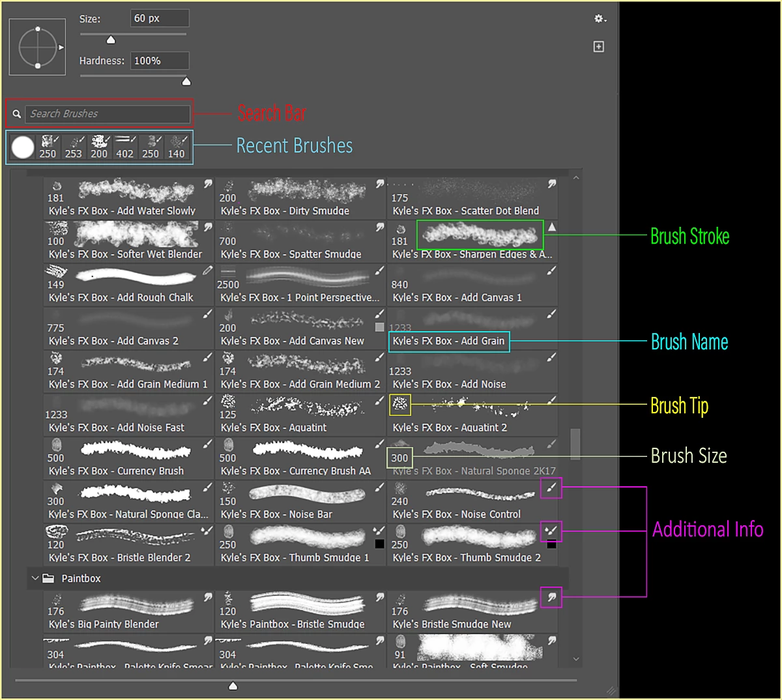Click the brush angle and roundness preview circle
The height and width of the screenshot is (700, 782).
pyautogui.click(x=37, y=47)
